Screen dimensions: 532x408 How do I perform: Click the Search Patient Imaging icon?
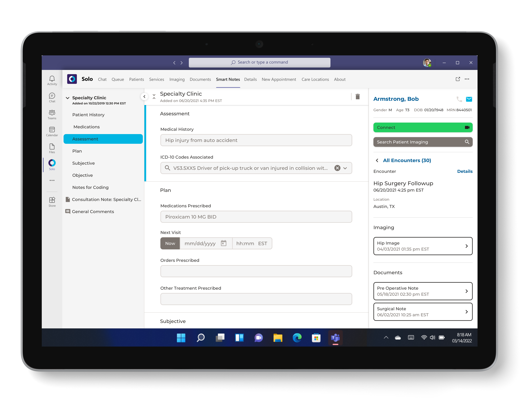click(467, 142)
